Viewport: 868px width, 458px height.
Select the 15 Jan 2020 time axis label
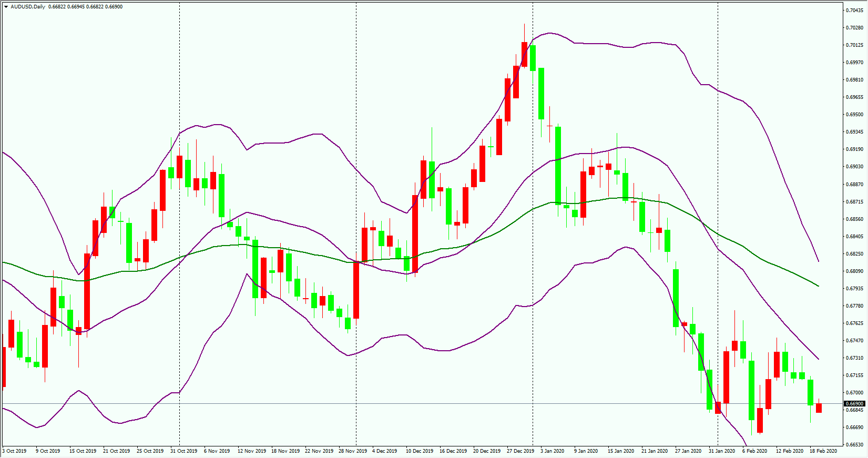pyautogui.click(x=621, y=451)
